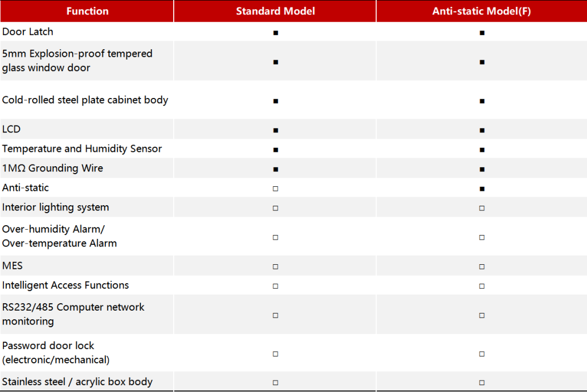Select the Anti-static Model(F) column header
Screen dimensions: 587x392
(x=482, y=11)
